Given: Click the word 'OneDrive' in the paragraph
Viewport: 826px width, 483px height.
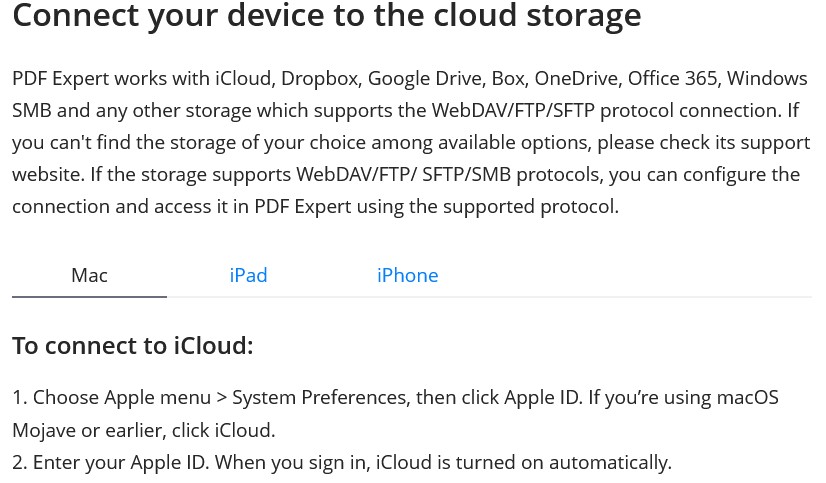Looking at the screenshot, I should click(578, 79).
